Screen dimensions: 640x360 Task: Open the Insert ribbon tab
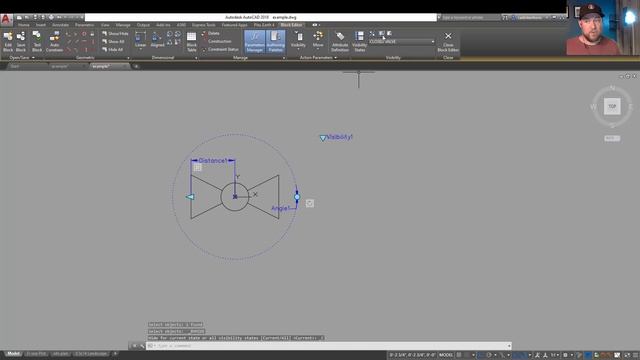click(40, 25)
